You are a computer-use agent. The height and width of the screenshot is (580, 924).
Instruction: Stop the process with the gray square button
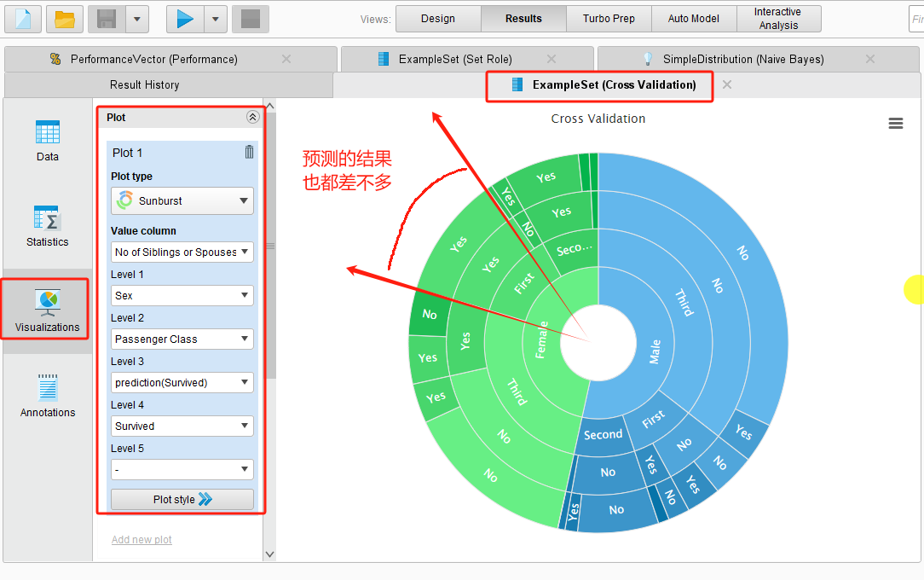(x=251, y=19)
